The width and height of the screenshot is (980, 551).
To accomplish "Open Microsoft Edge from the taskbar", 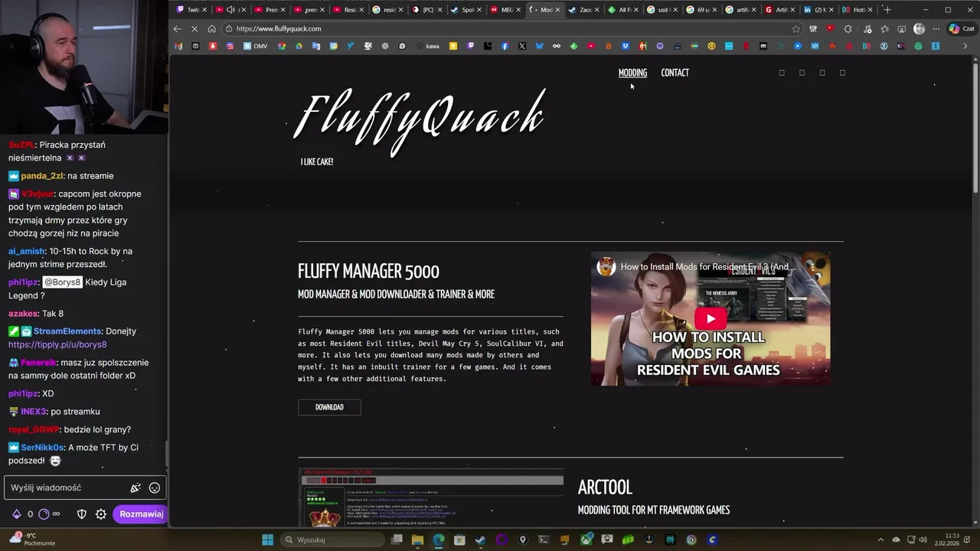I will pos(438,540).
